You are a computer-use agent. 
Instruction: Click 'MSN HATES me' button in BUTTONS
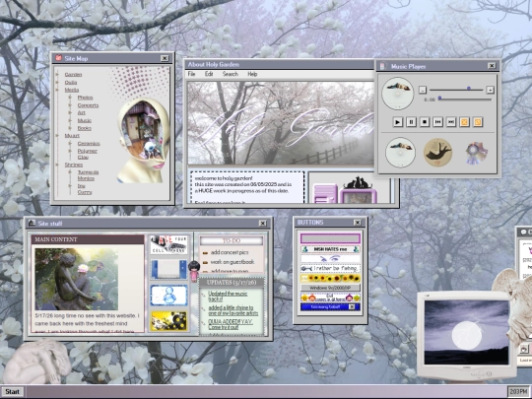[330, 249]
